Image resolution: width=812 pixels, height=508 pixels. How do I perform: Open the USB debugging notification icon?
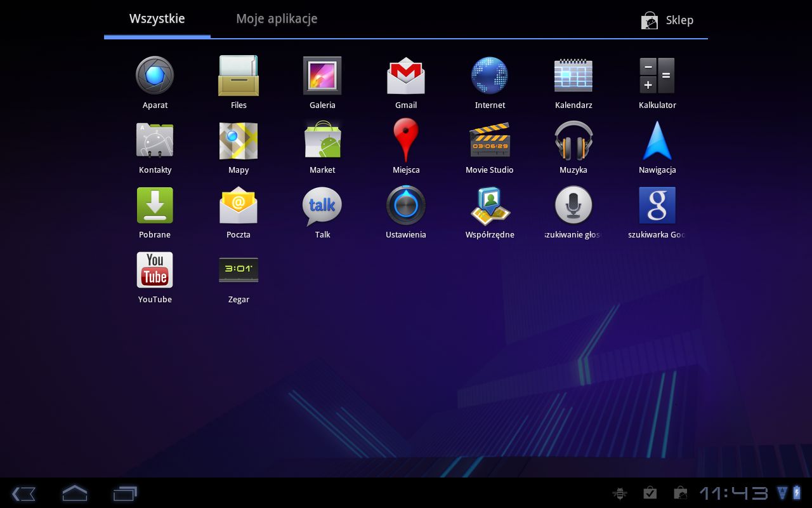coord(620,493)
